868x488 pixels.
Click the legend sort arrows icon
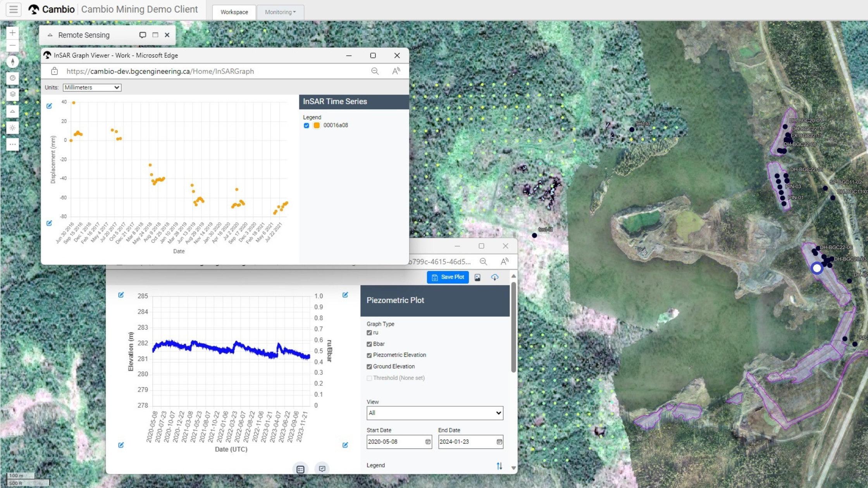(499, 466)
